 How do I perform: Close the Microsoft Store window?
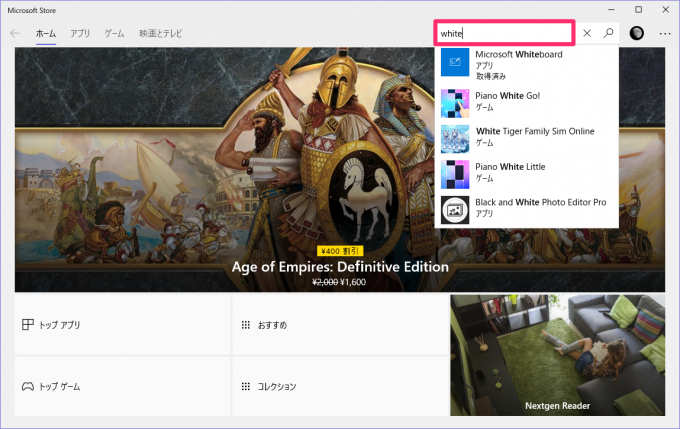point(666,10)
